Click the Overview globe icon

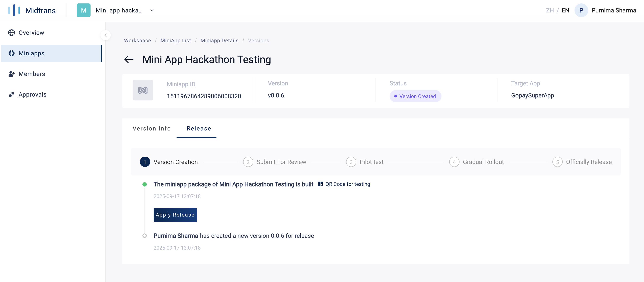(x=12, y=33)
